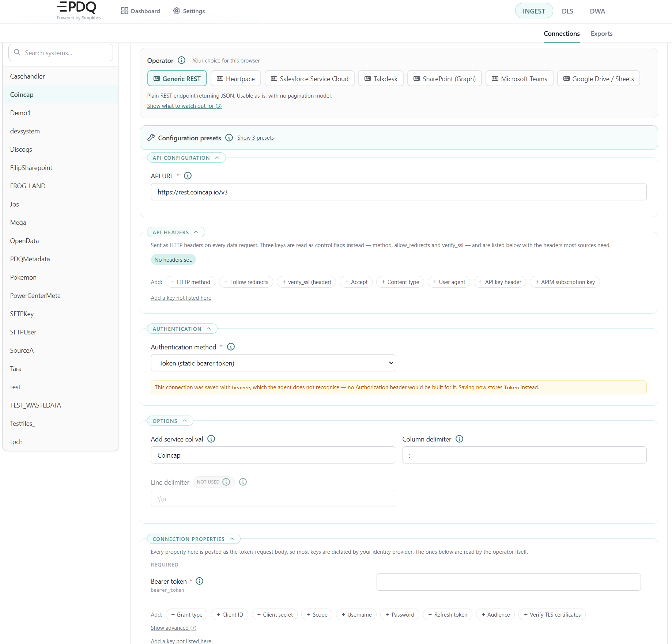Open the Dashboard page

pyautogui.click(x=140, y=11)
